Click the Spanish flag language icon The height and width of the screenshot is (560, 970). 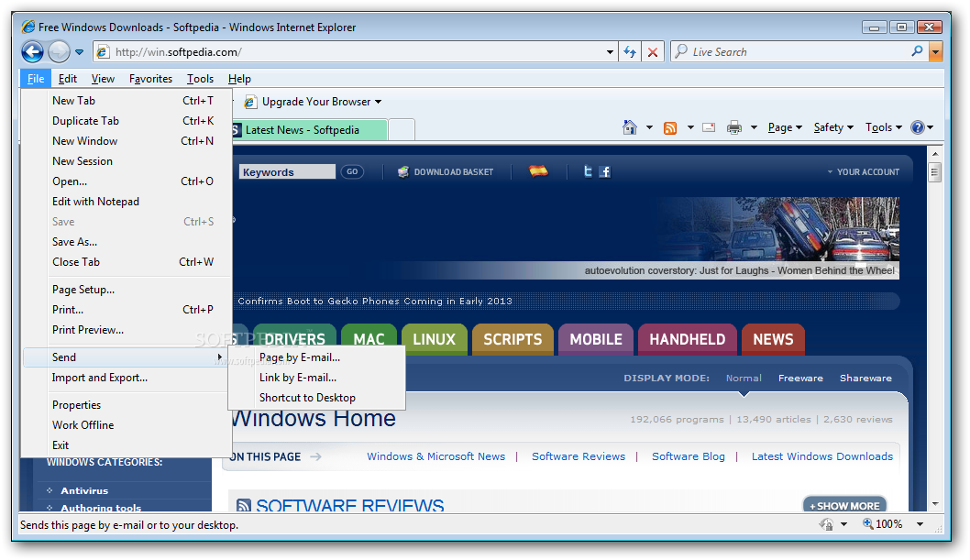point(538,171)
